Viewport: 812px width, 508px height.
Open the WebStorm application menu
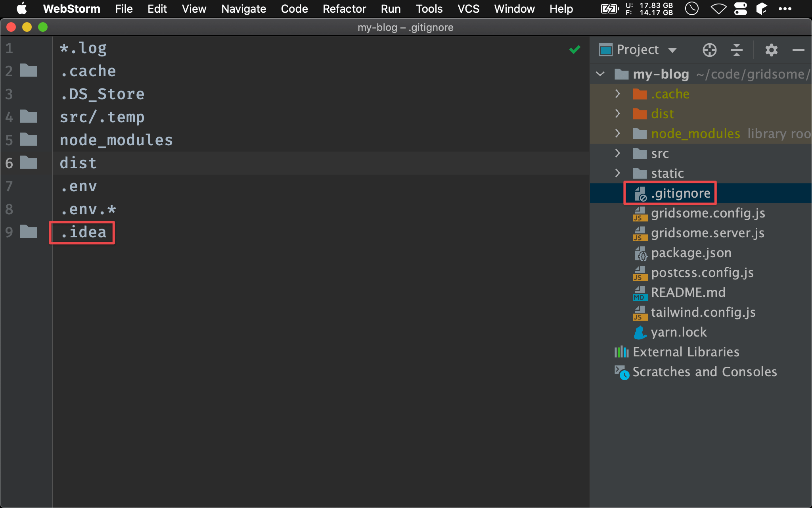click(x=71, y=9)
